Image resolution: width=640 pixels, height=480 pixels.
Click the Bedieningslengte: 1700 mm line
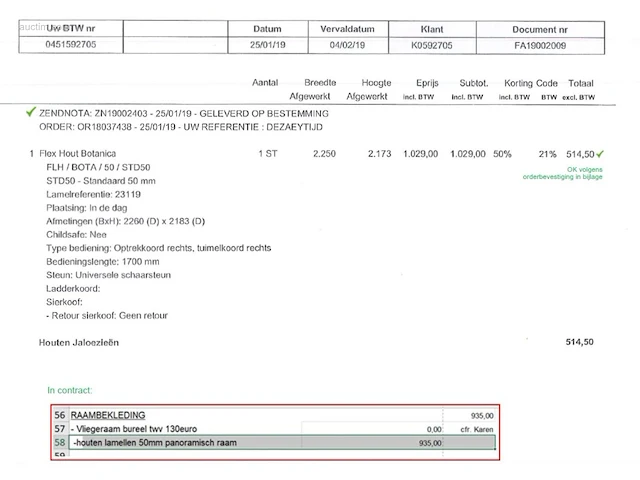pos(103,262)
